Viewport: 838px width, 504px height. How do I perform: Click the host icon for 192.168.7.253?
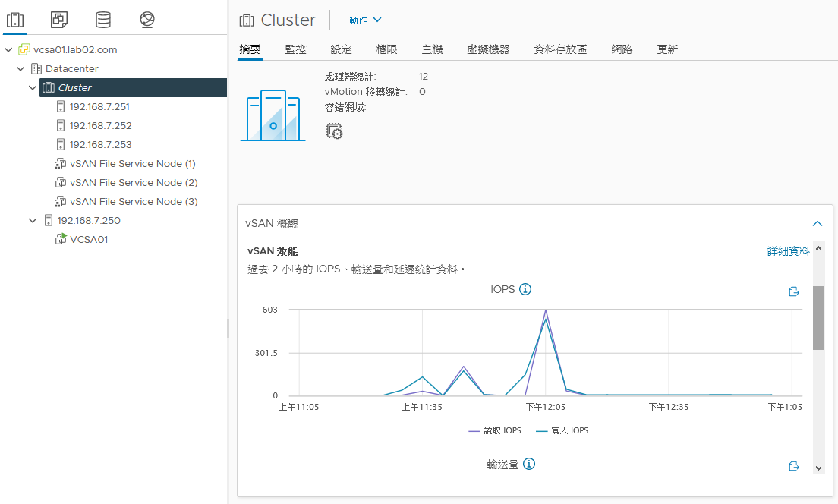(61, 144)
